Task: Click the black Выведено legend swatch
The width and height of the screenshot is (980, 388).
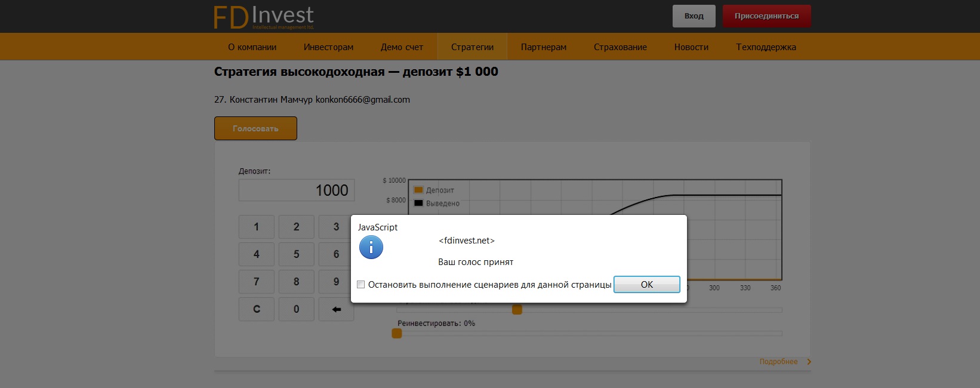Action: tap(418, 204)
